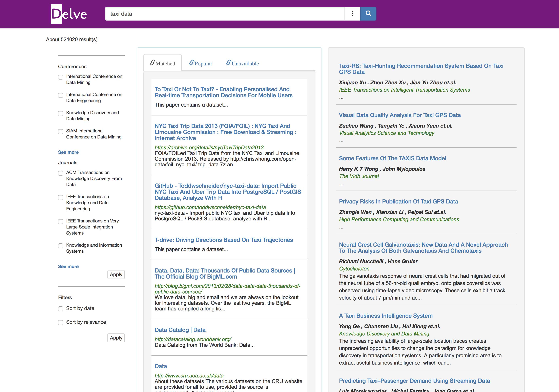Open Predicting Taxi–Passenger Demand paper

(x=414, y=381)
